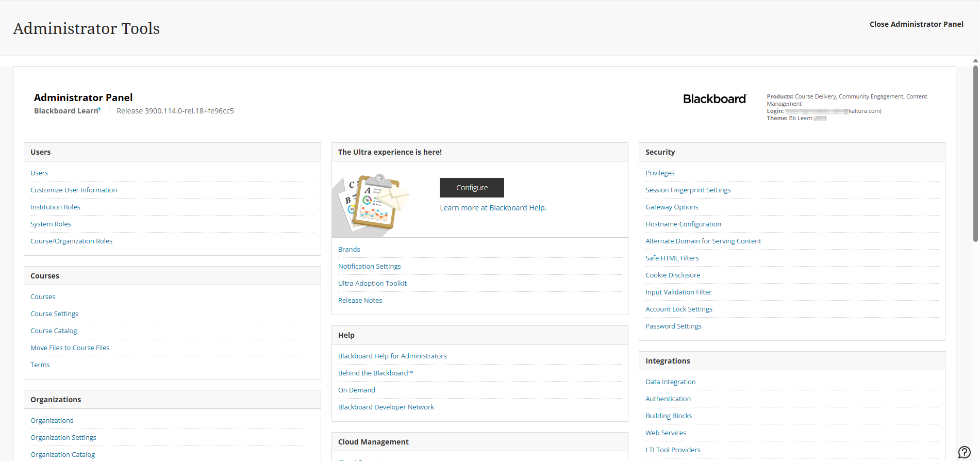This screenshot has width=980, height=461.
Task: Click the Help panel header
Action: coord(479,335)
